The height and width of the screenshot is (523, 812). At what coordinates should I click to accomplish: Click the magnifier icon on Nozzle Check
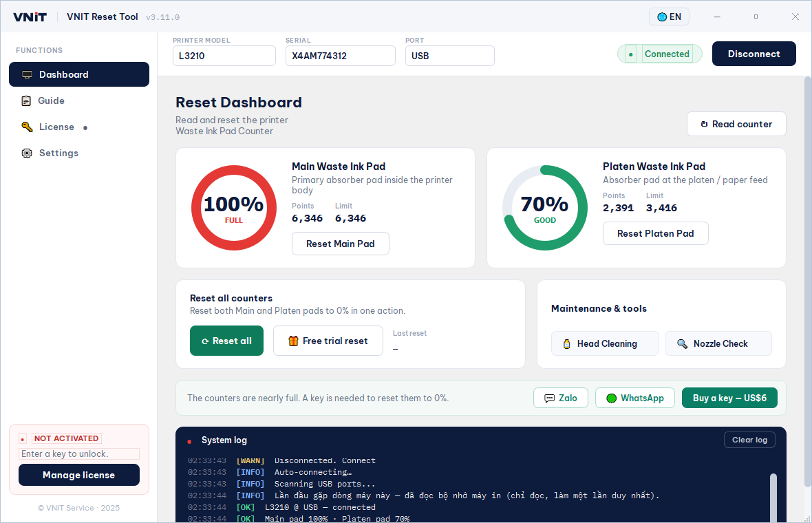(683, 344)
